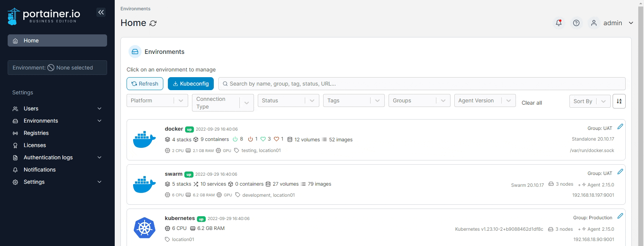Click the Kubeconfig download button
This screenshot has height=246, width=644.
191,84
